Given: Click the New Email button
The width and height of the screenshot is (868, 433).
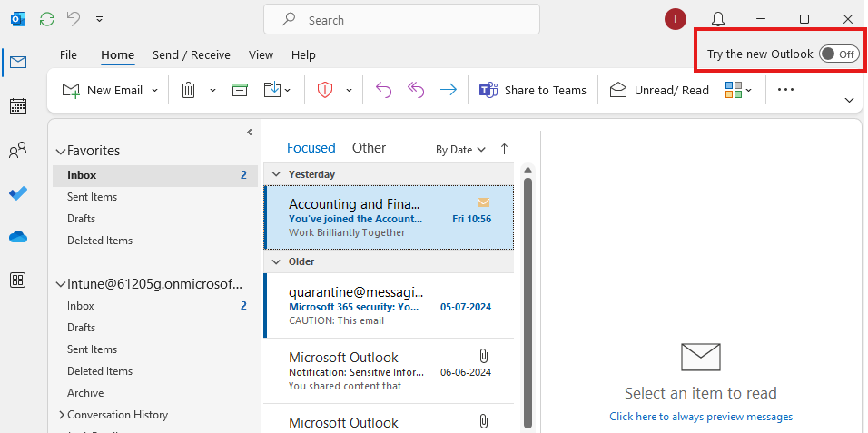Looking at the screenshot, I should click(x=102, y=90).
